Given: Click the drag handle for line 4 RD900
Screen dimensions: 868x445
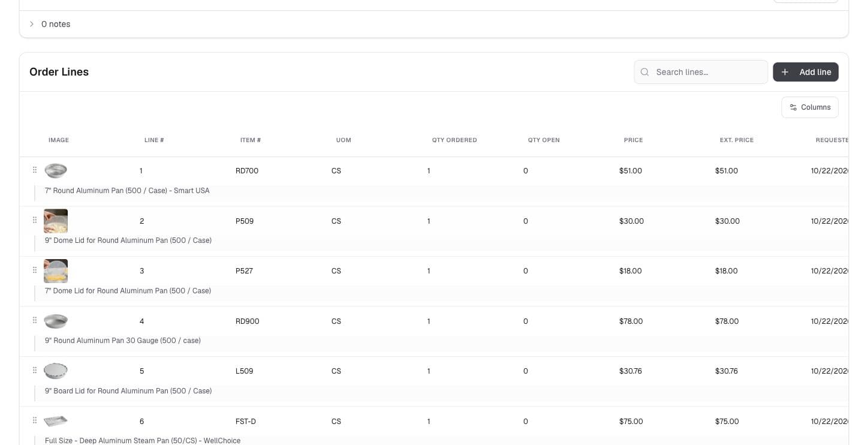Looking at the screenshot, I should point(35,320).
